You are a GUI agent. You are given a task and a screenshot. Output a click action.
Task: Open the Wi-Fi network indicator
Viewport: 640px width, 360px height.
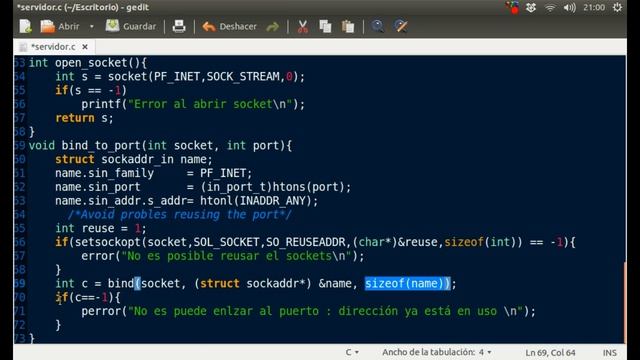(550, 8)
